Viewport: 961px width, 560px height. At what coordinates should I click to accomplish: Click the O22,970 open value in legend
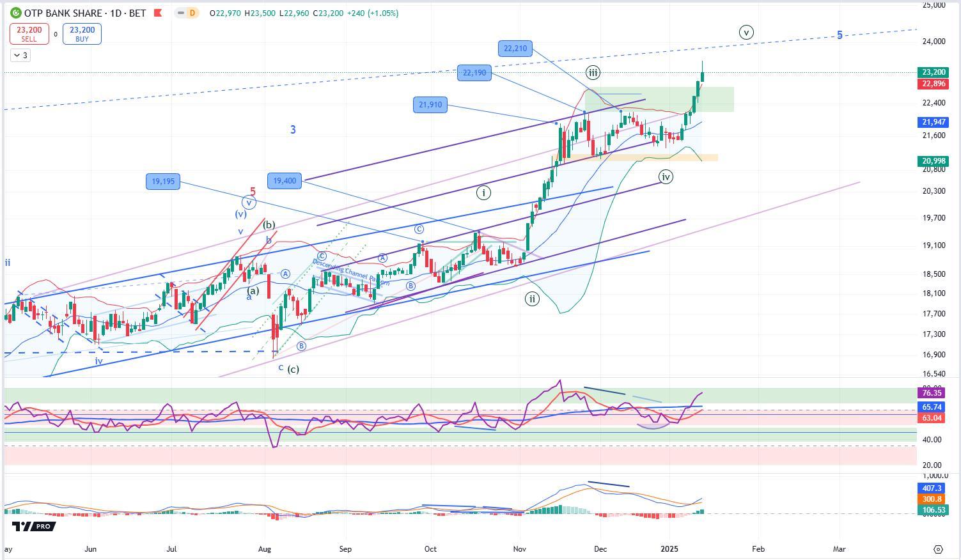coord(225,13)
